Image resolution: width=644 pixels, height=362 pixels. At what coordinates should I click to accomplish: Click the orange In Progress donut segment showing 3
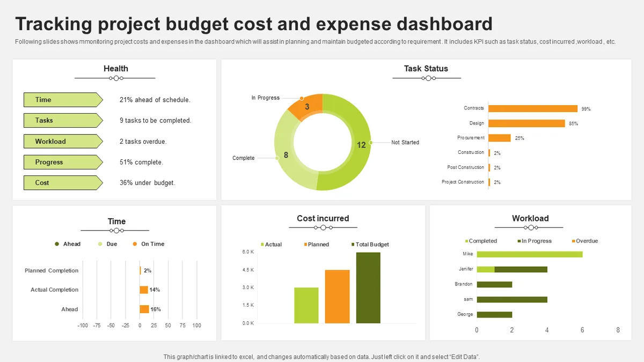point(307,106)
